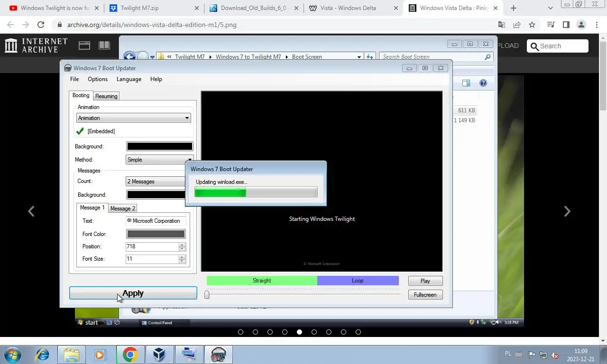Click the Internet Archive logo

[36, 45]
